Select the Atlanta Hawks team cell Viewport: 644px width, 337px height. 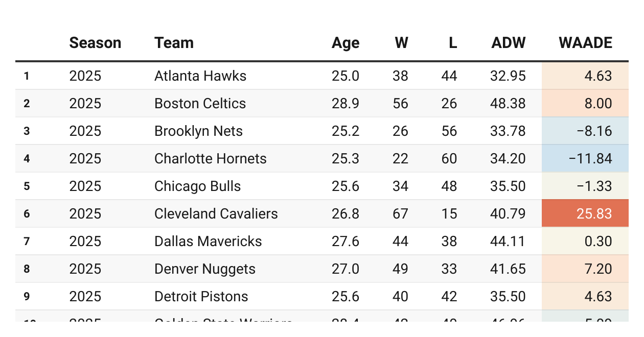tap(200, 76)
